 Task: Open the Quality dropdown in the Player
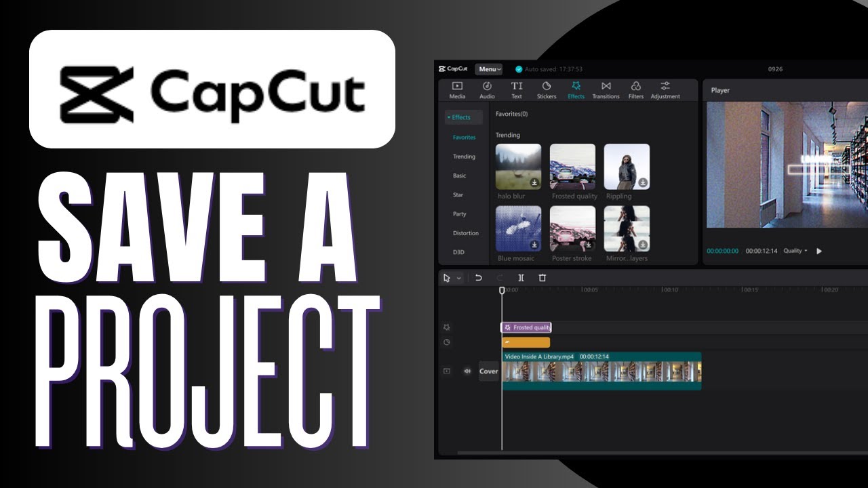coord(795,251)
